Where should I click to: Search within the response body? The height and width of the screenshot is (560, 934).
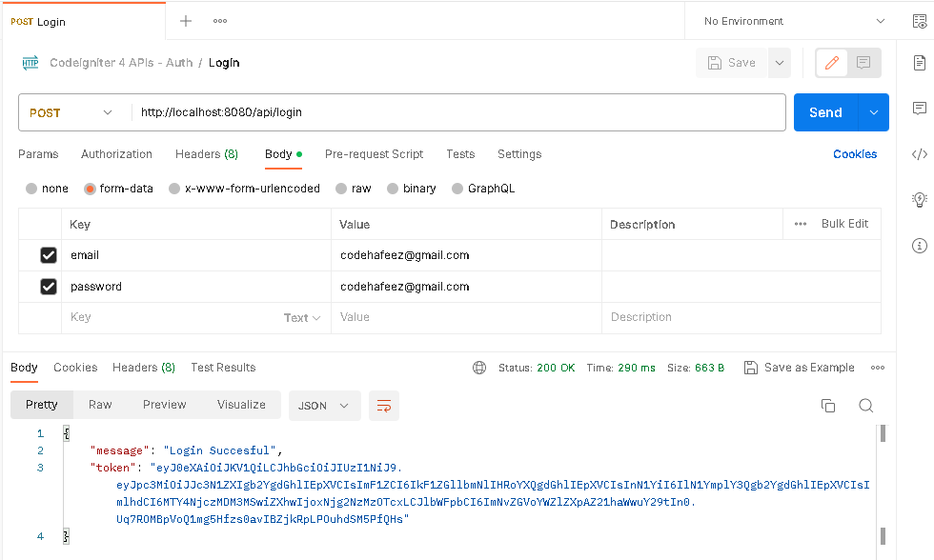(x=866, y=406)
